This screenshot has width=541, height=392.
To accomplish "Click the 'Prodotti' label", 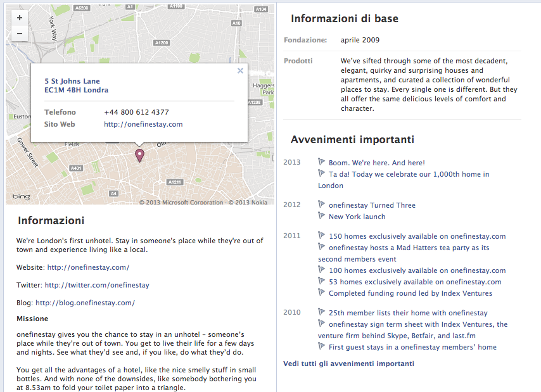I will (298, 61).
